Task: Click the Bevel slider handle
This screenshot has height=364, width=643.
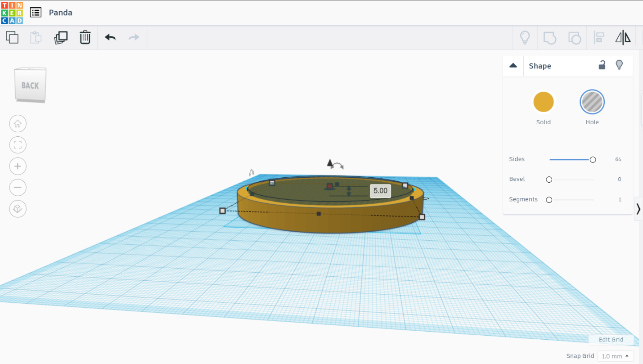Action: [x=549, y=180]
